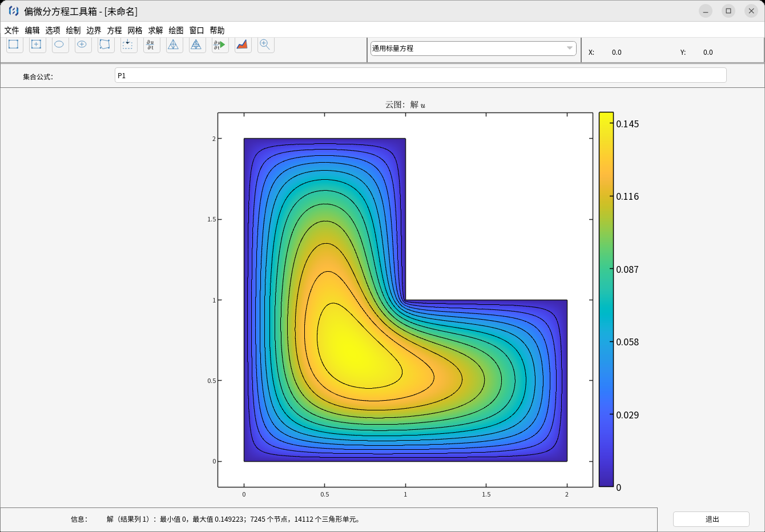The width and height of the screenshot is (765, 532).
Task: Open the 绘制 menu
Action: coord(73,30)
